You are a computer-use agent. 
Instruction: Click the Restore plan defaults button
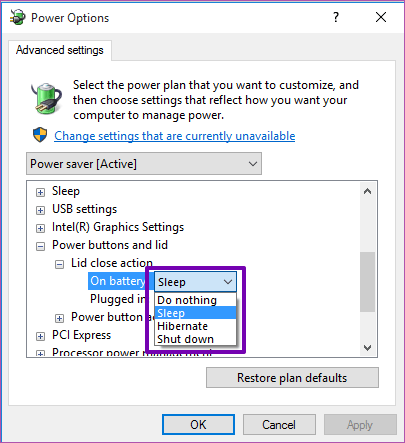click(292, 378)
